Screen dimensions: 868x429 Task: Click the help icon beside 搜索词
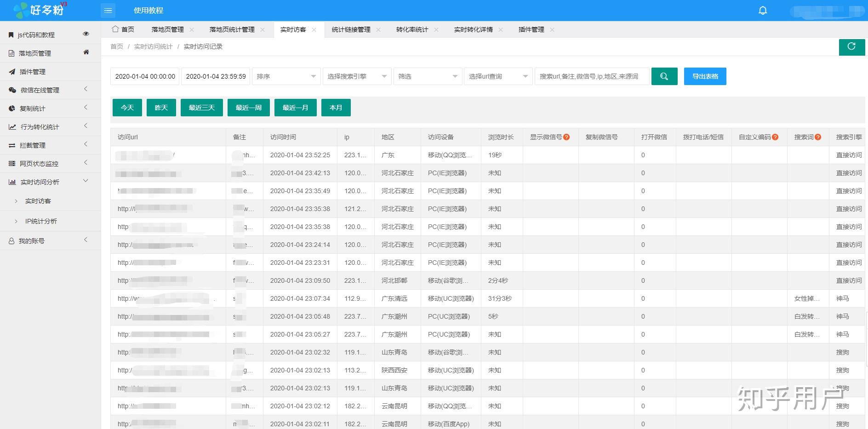coord(818,137)
